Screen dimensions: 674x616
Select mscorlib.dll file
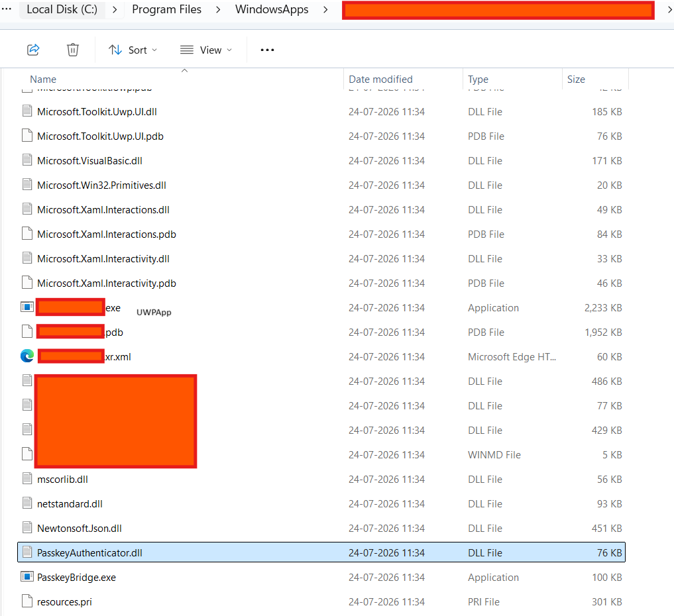[x=321, y=480]
